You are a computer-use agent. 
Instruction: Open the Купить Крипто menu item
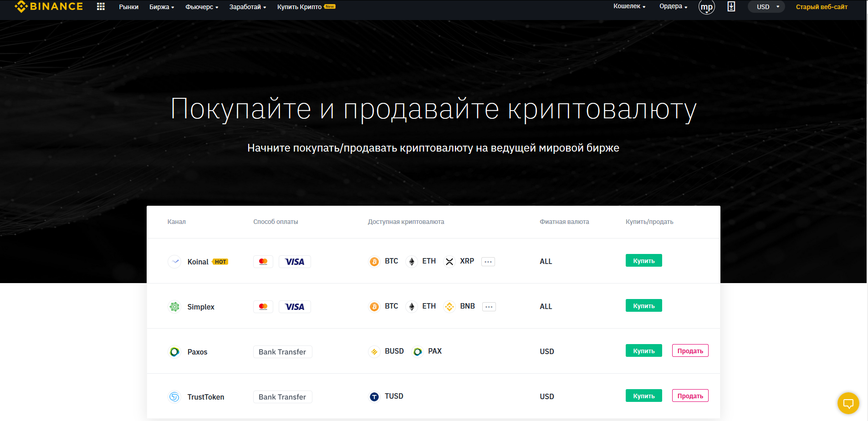click(x=299, y=7)
